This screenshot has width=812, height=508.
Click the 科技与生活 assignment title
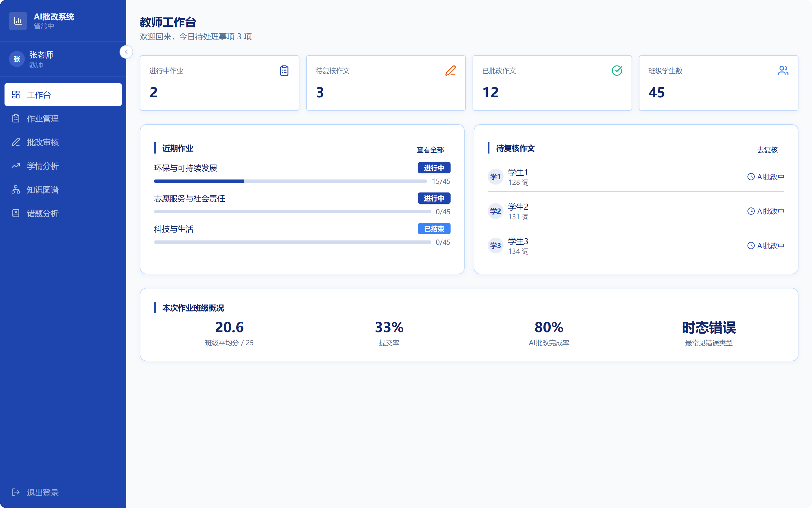[173, 229]
